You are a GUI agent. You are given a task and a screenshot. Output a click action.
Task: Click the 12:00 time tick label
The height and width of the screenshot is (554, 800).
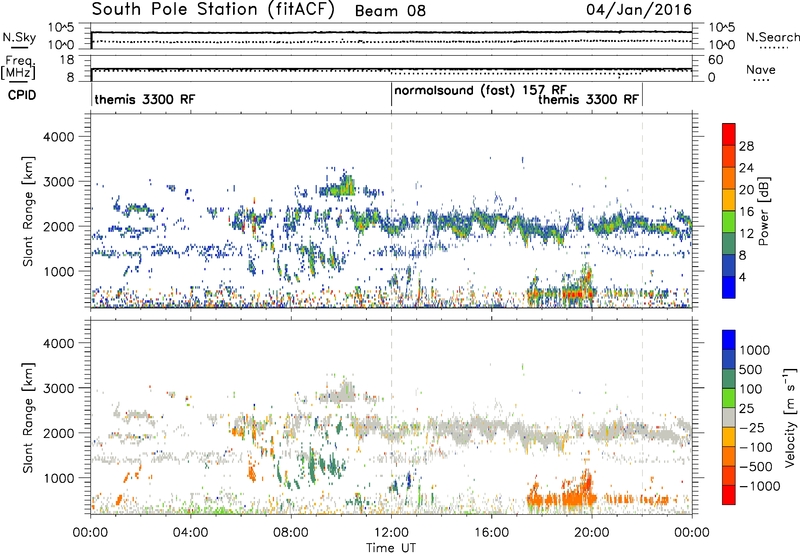pyautogui.click(x=391, y=533)
